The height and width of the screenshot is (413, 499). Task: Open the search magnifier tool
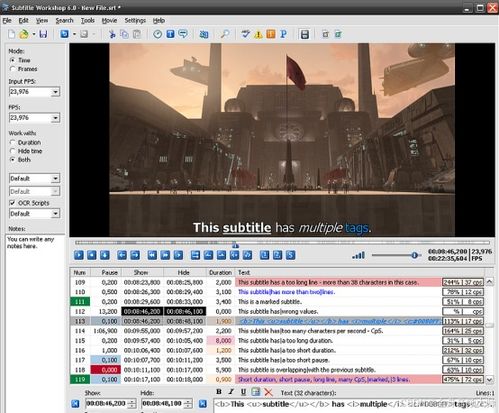[225, 34]
